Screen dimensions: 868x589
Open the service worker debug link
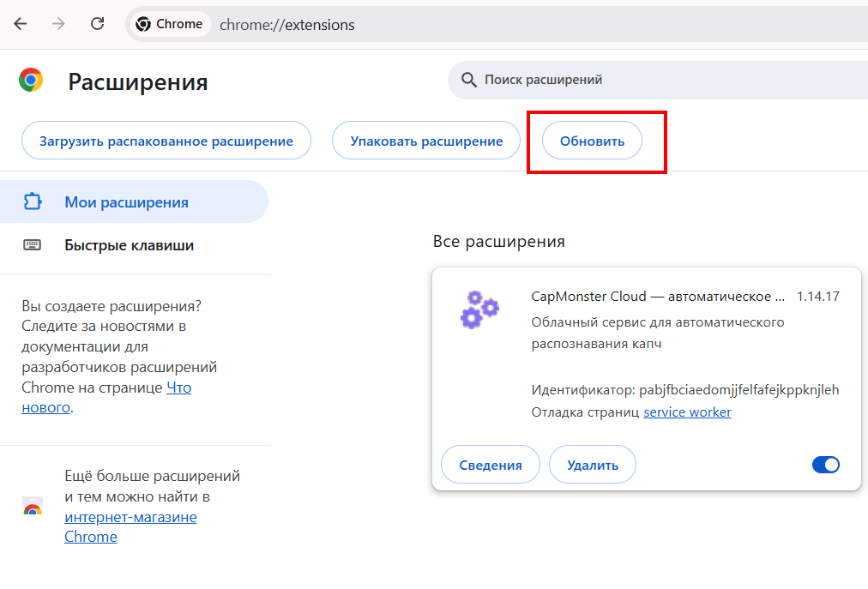tap(687, 412)
